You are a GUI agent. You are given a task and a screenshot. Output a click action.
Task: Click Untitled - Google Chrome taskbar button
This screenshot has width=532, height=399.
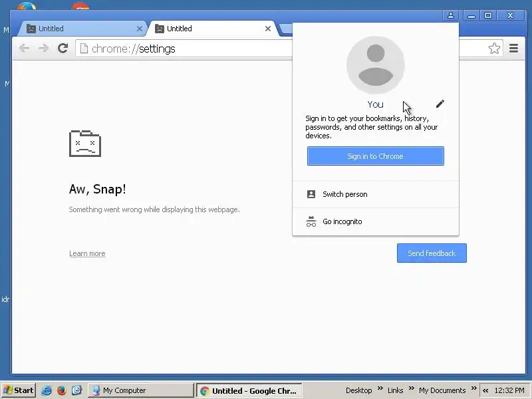click(249, 390)
